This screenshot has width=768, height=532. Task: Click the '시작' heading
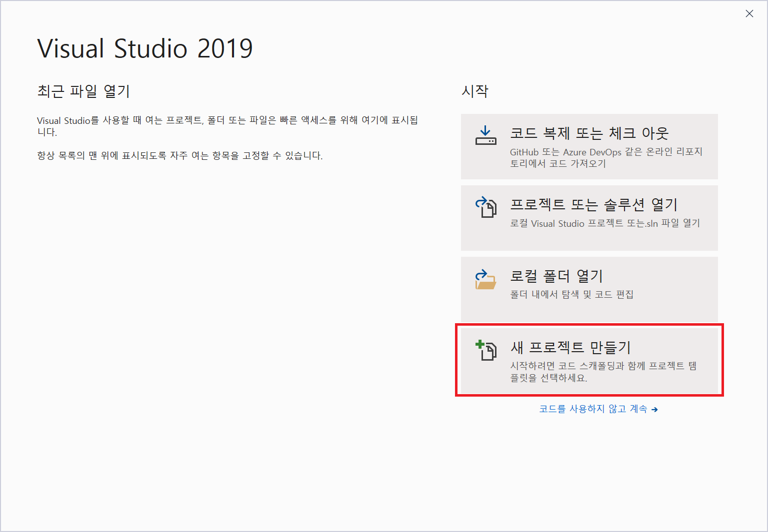(x=474, y=91)
